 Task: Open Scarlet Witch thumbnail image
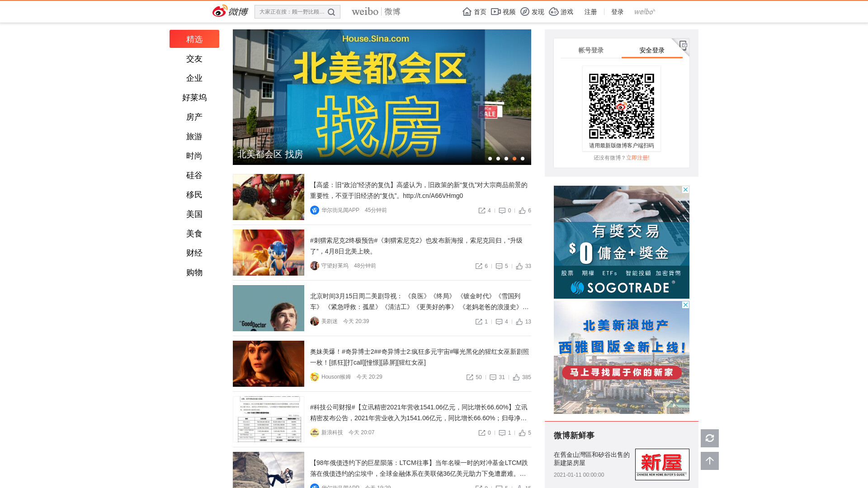click(269, 364)
